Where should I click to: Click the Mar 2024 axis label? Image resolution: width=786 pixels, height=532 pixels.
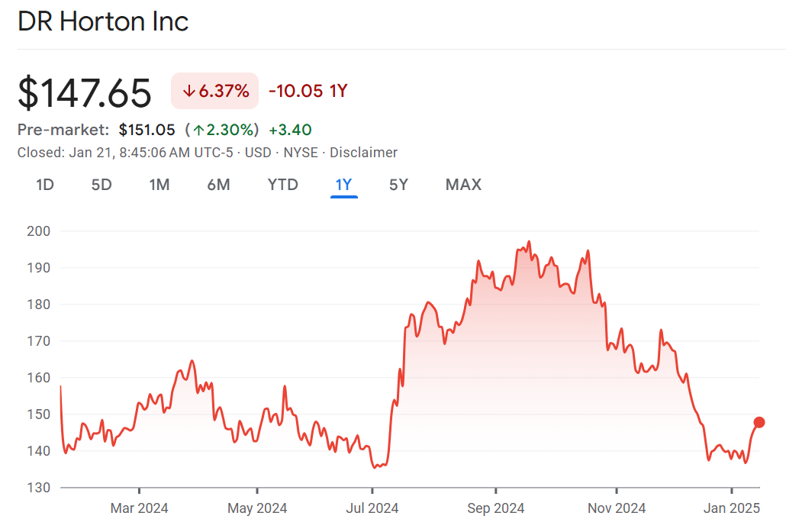[140, 508]
